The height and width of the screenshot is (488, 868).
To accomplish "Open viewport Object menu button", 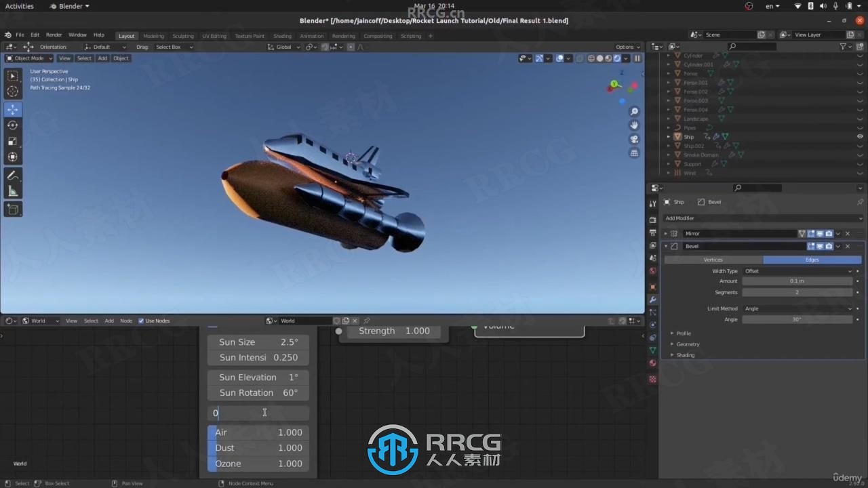I will 121,58.
